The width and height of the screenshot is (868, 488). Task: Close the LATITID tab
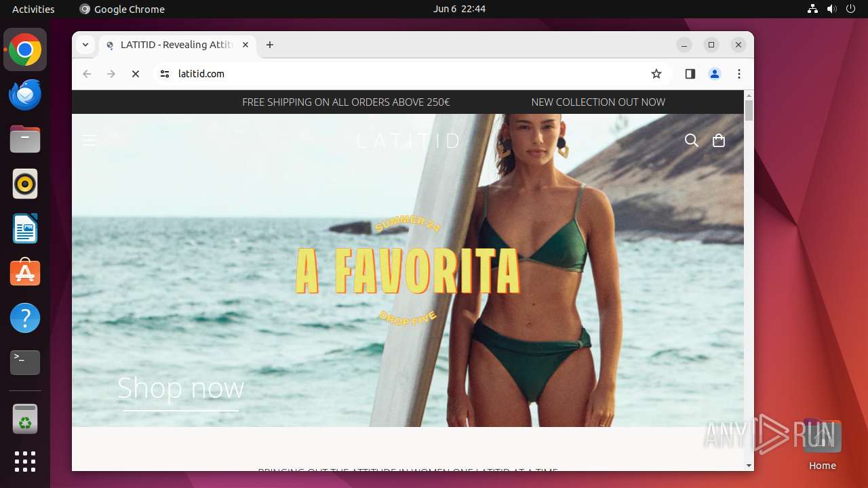[245, 45]
